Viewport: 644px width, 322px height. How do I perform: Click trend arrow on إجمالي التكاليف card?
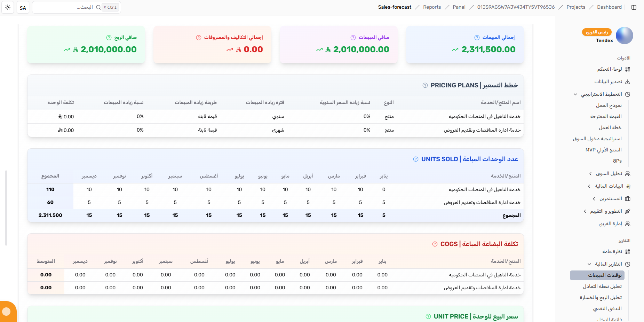[230, 50]
